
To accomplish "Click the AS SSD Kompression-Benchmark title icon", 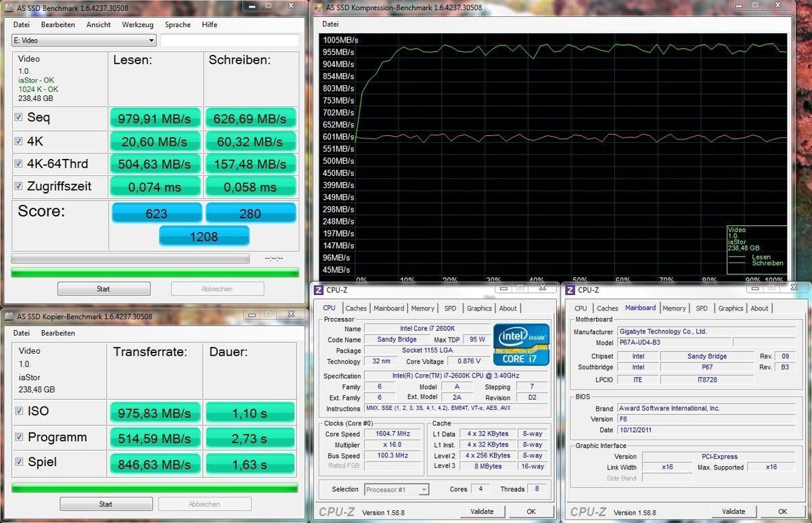I will pos(318,7).
